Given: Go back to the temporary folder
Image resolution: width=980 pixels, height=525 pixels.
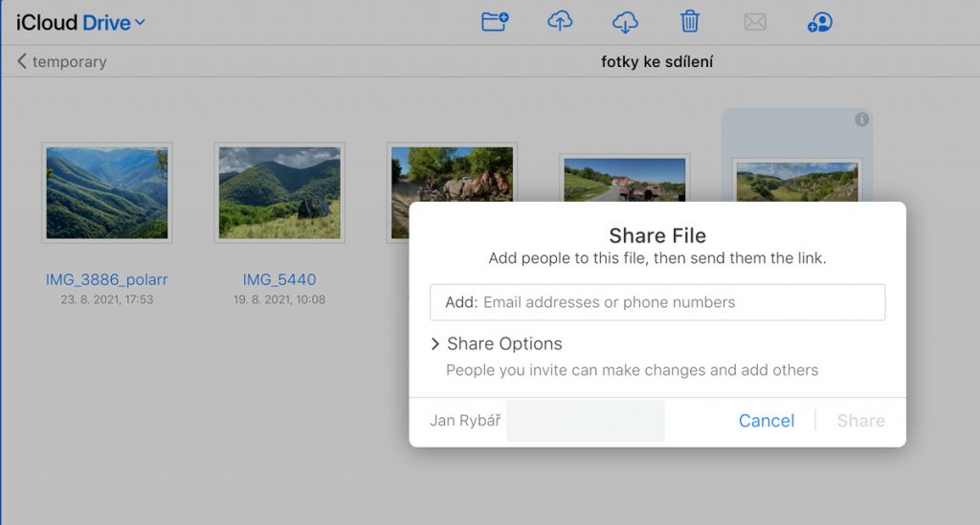Looking at the screenshot, I should pos(62,62).
